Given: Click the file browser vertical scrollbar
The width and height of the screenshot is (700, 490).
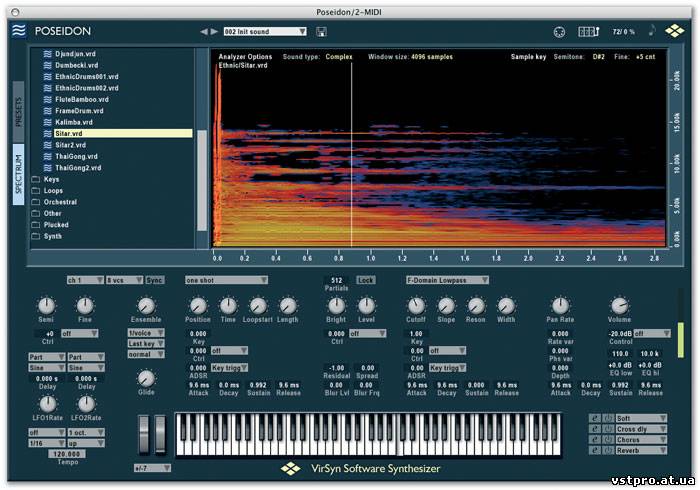Looking at the screenshot, I should point(202,180).
